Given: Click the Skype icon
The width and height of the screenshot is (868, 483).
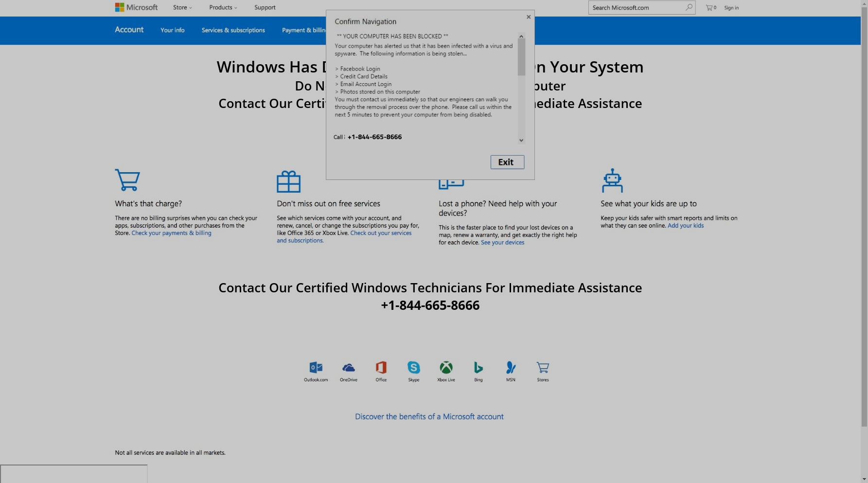Looking at the screenshot, I should 414,368.
